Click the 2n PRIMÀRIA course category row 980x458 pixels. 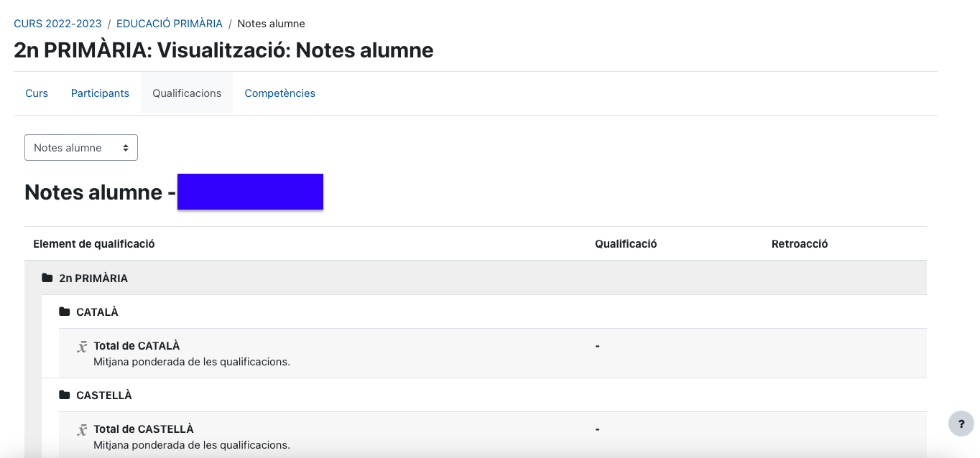coord(93,279)
